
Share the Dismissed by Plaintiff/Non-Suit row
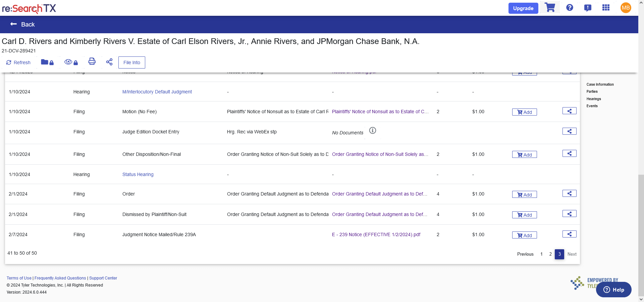click(x=569, y=214)
